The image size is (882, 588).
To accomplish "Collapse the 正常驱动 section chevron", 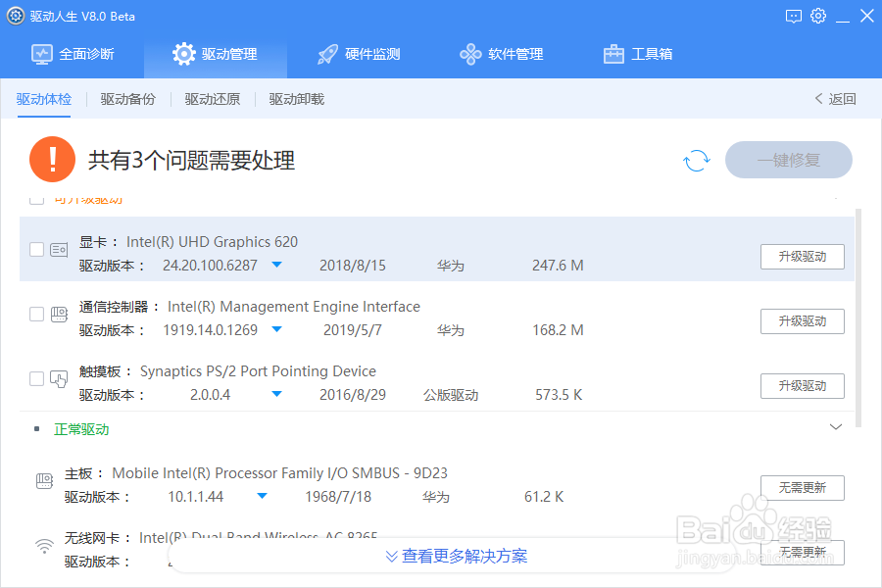I will click(x=836, y=427).
